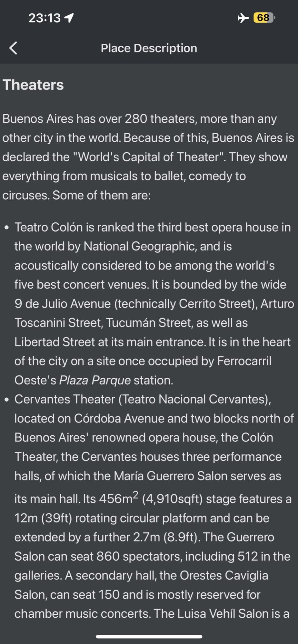Tap the italic Plaza Parque text
Image resolution: width=298 pixels, height=644 pixels.
95,380
